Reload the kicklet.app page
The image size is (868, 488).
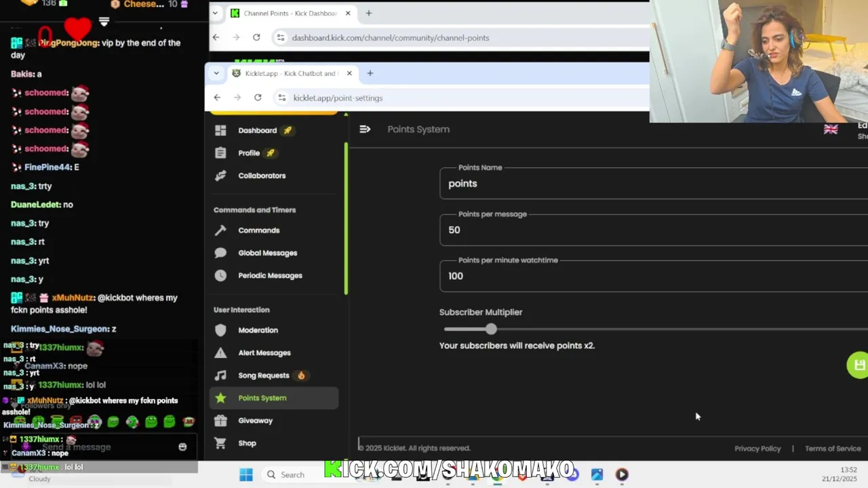[x=258, y=98]
